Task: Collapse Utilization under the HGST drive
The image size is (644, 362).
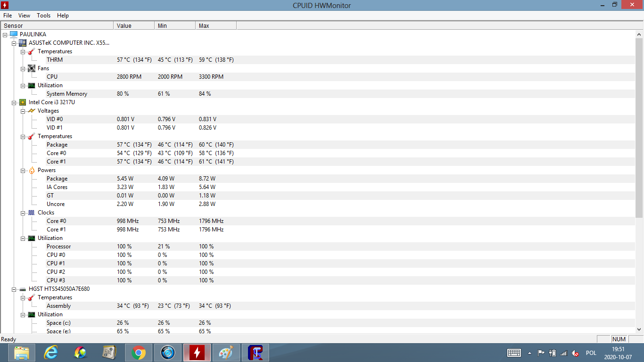Action: (23, 314)
